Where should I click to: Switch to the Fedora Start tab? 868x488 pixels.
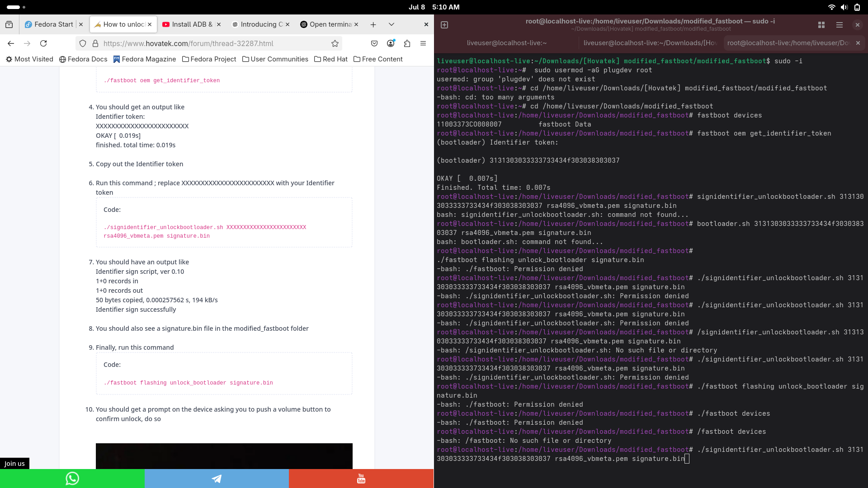(49, 24)
